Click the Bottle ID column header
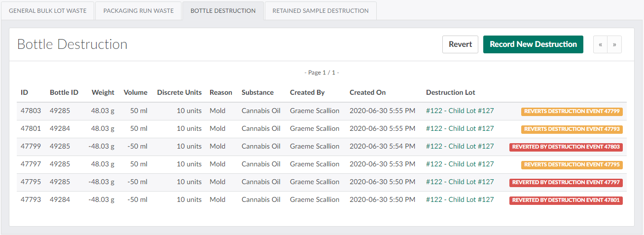This screenshot has width=644, height=235. pyautogui.click(x=64, y=92)
